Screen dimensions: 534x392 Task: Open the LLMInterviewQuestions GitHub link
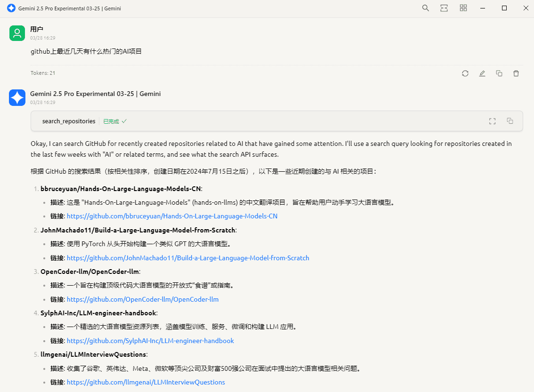pyautogui.click(x=146, y=382)
